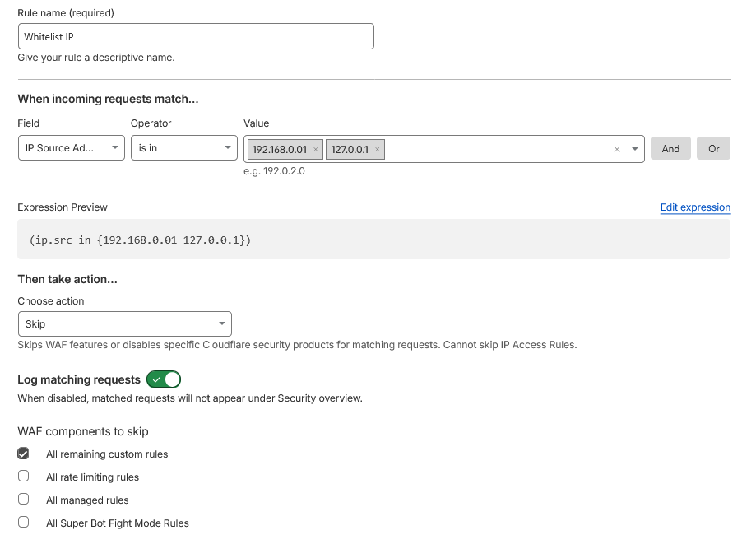Click inside the Value tags input area
Image resolution: width=756 pixels, height=535 pixels.
click(494, 150)
